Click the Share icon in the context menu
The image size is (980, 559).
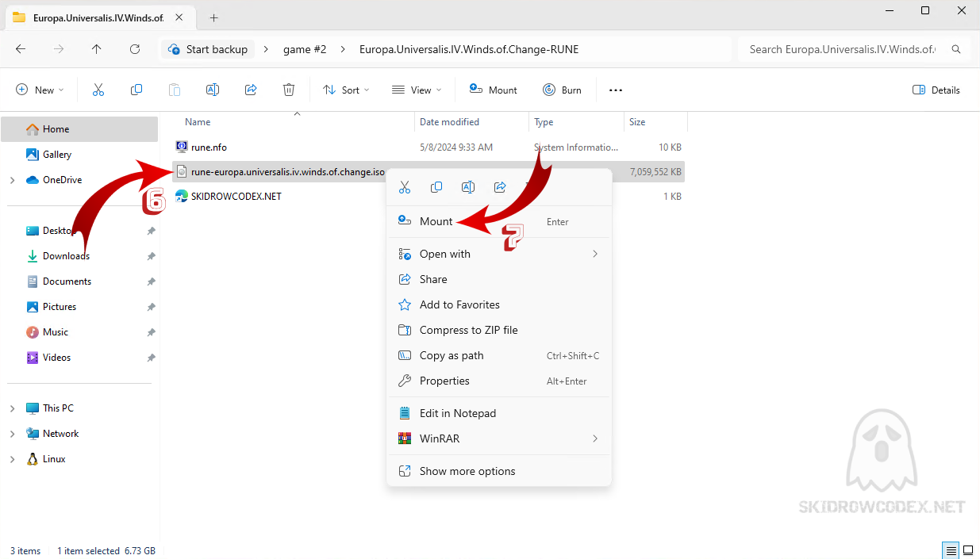[x=500, y=187]
